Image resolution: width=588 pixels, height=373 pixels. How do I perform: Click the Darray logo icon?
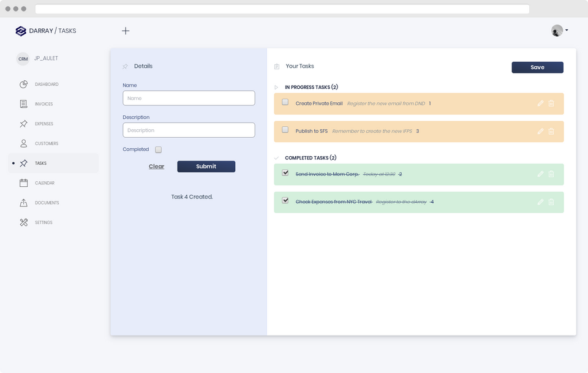point(21,31)
